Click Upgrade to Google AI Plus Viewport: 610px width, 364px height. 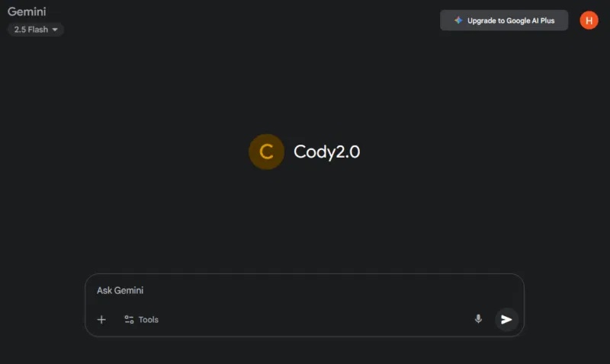tap(504, 21)
